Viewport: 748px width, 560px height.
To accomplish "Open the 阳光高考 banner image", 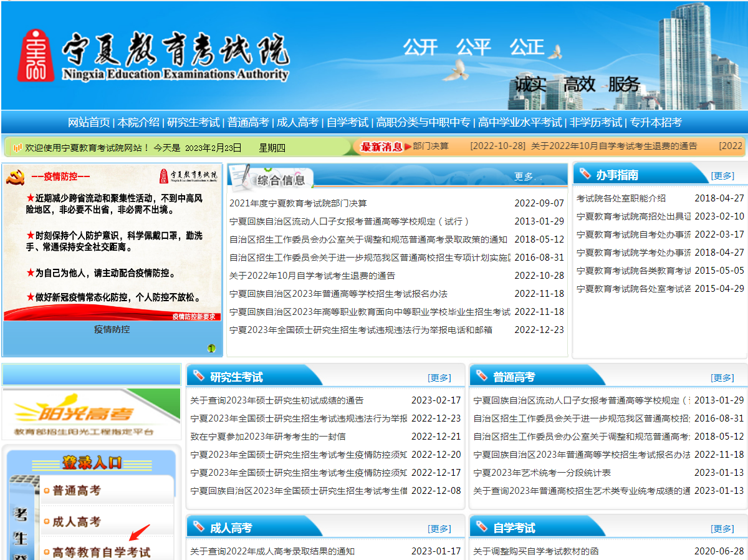I will click(82, 413).
